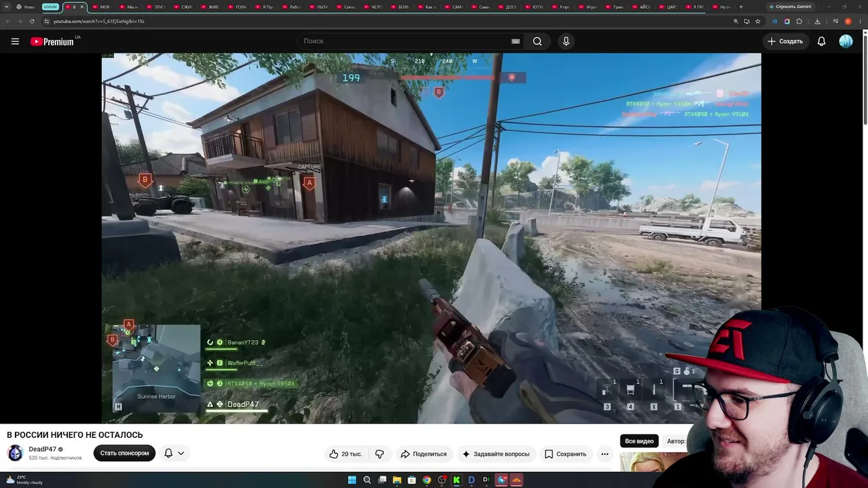Open the weather widget on the taskbar
Image resolution: width=868 pixels, height=488 pixels.
coord(25,480)
